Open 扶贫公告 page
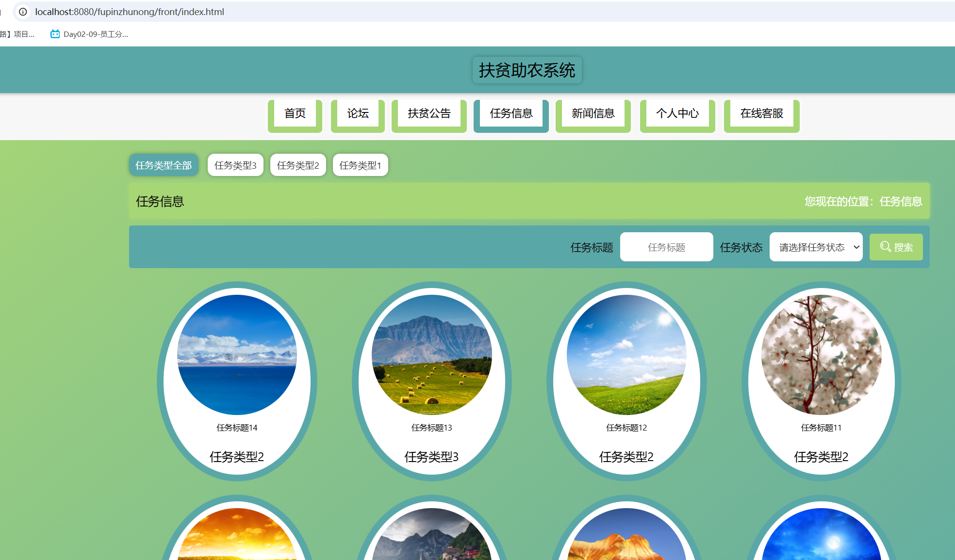Image resolution: width=955 pixels, height=560 pixels. tap(429, 113)
